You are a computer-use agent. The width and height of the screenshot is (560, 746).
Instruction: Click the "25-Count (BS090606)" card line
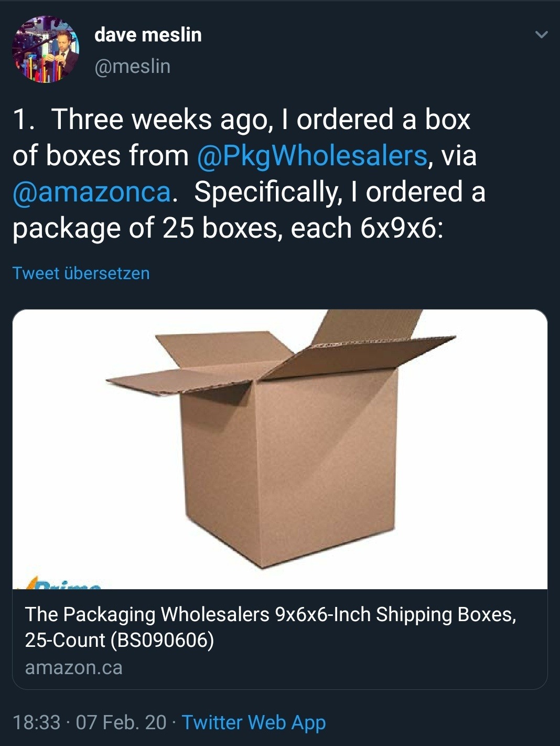(x=120, y=641)
